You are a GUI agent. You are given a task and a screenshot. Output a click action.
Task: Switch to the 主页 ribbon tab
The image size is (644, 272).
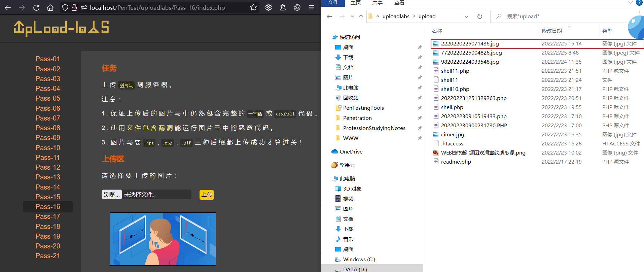pos(356,3)
